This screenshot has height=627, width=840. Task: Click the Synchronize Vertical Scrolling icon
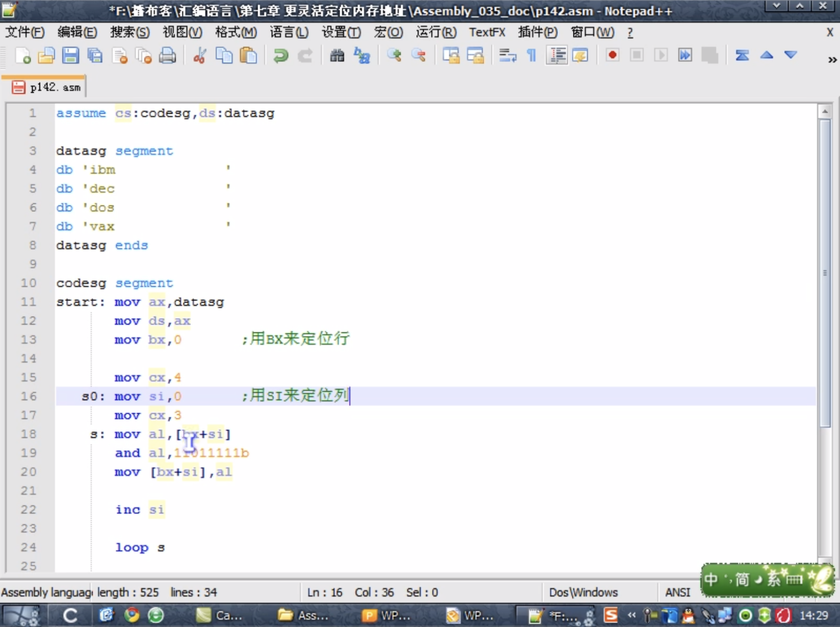point(451,56)
